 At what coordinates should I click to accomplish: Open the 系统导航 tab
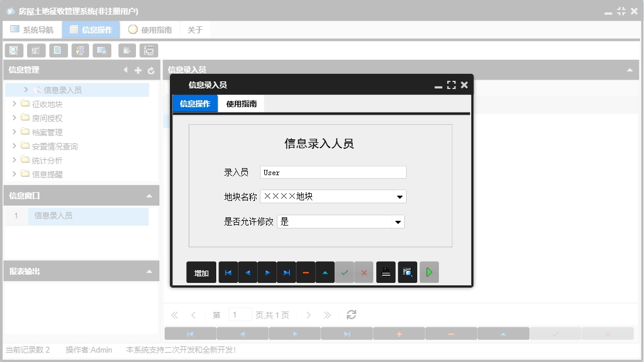point(32,29)
